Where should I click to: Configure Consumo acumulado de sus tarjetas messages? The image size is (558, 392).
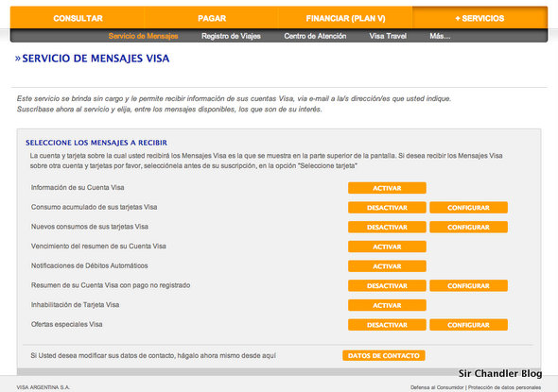[x=468, y=208]
